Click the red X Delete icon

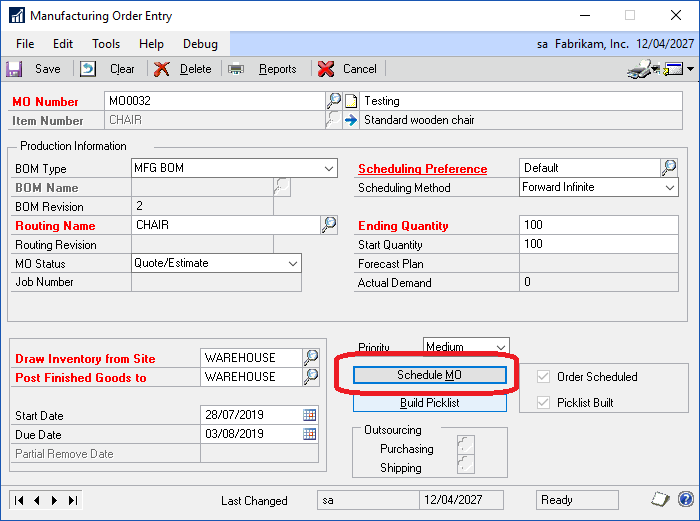[x=161, y=69]
